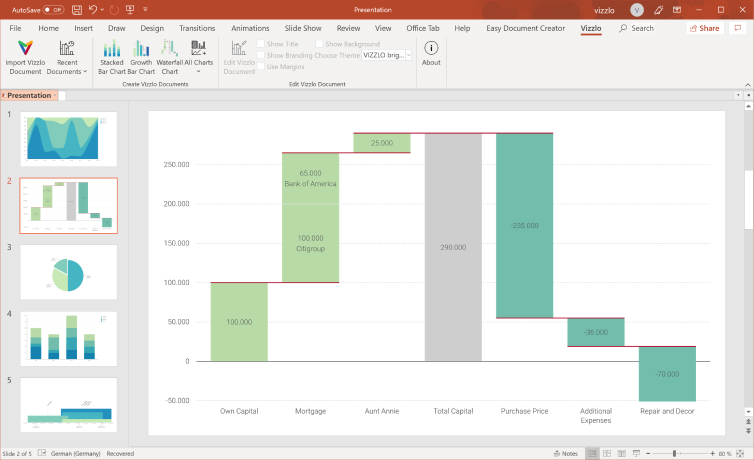Open the document tab list dropdown arrow

pyautogui.click(x=738, y=95)
